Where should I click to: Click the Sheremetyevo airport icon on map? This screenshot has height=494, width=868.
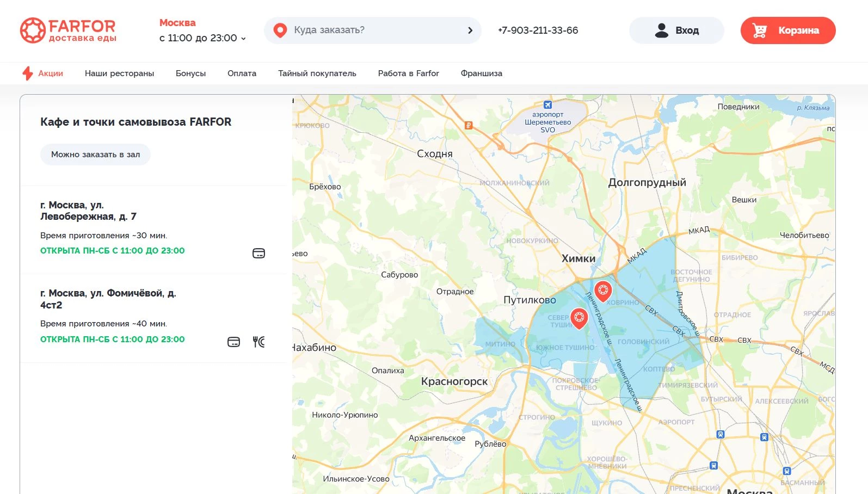tap(547, 105)
